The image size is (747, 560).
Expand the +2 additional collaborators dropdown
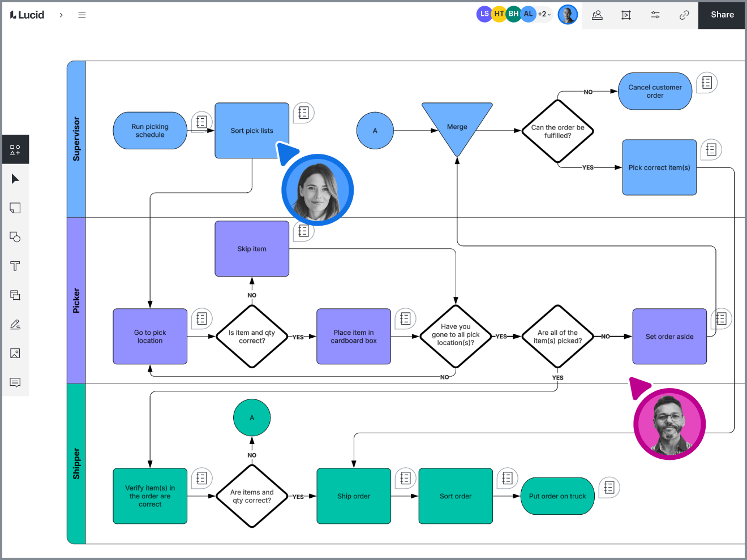point(544,14)
